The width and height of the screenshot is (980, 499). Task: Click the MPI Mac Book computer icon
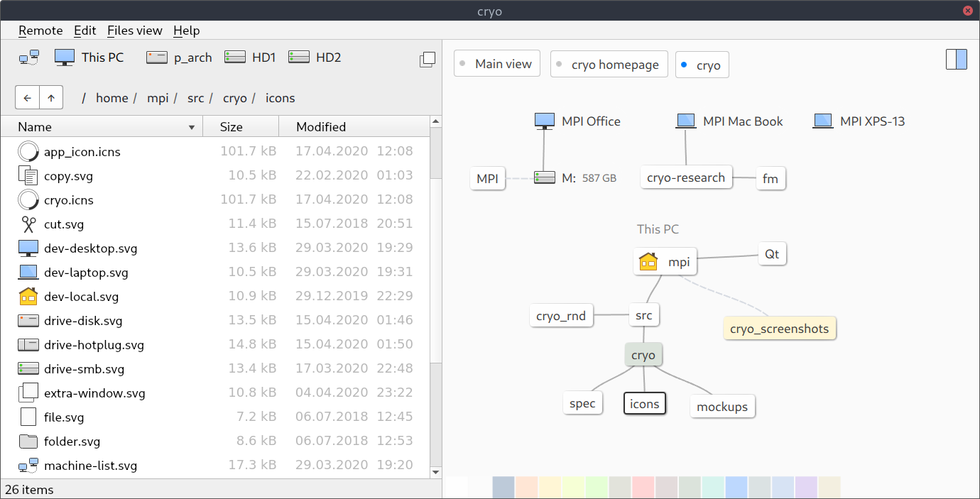(x=685, y=120)
